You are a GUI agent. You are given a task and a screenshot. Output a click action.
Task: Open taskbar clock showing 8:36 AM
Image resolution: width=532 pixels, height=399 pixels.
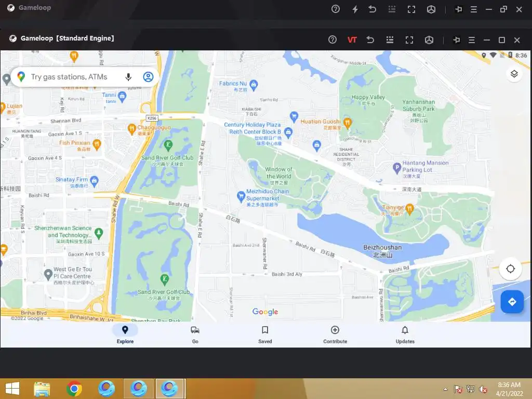pyautogui.click(x=509, y=389)
